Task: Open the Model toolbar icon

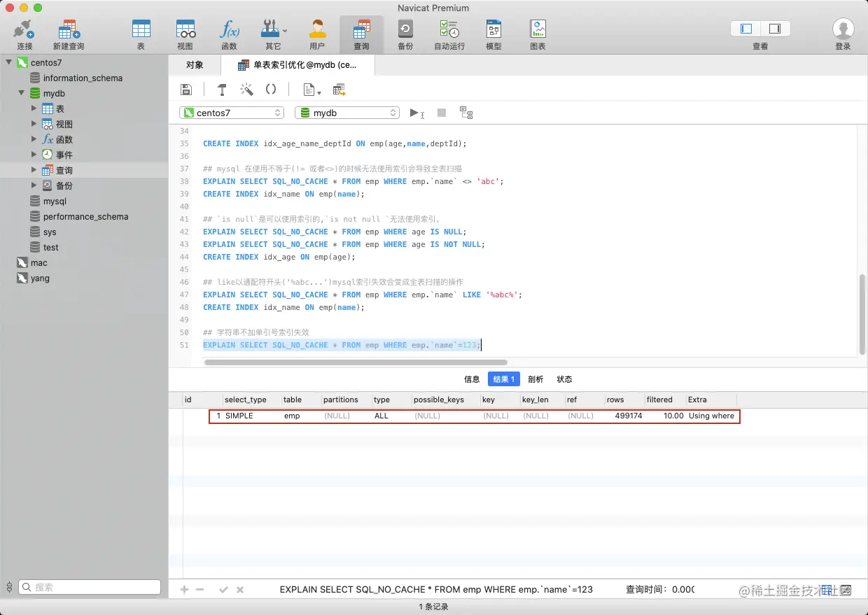Action: click(x=493, y=34)
